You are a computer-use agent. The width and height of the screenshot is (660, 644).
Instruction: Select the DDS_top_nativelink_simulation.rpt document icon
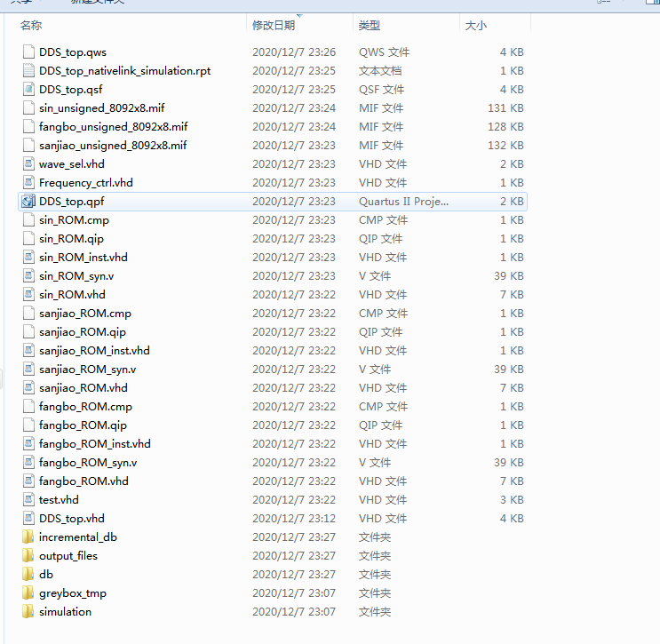click(x=28, y=70)
